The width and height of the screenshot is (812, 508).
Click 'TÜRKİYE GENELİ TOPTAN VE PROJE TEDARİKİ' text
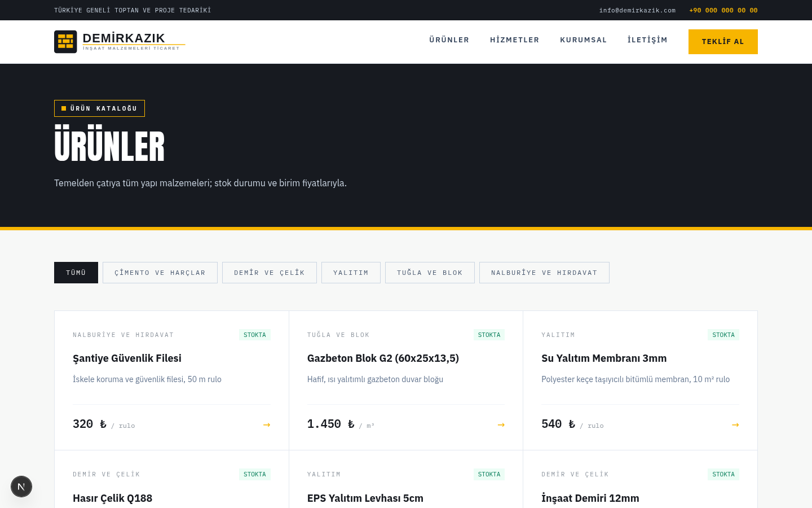tap(133, 10)
